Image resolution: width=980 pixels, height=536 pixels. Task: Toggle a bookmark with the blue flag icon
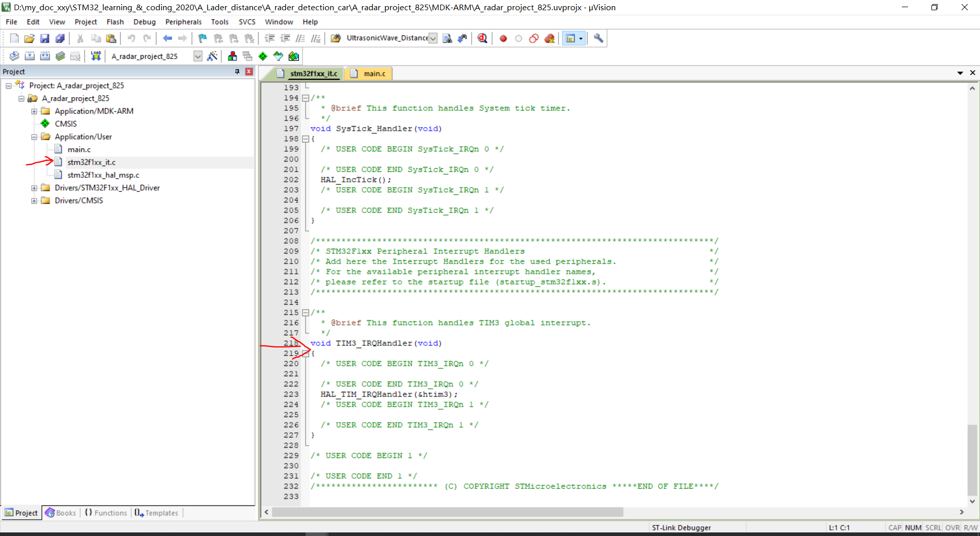pyautogui.click(x=203, y=38)
